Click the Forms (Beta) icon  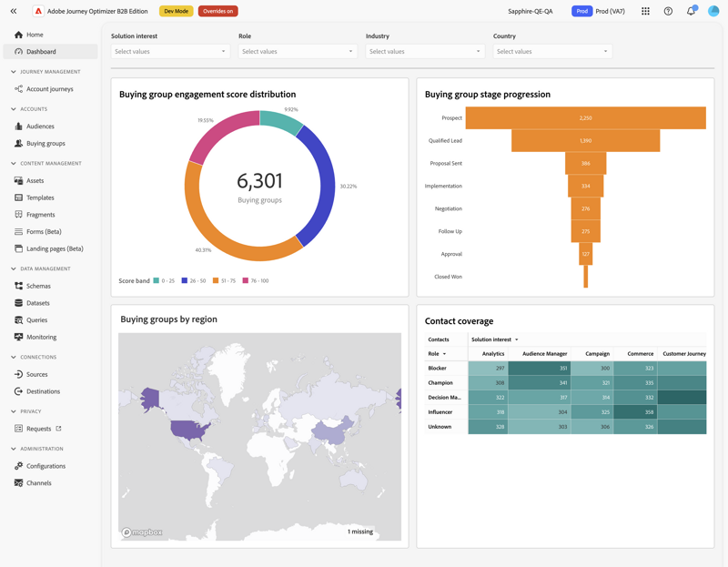pyautogui.click(x=18, y=232)
